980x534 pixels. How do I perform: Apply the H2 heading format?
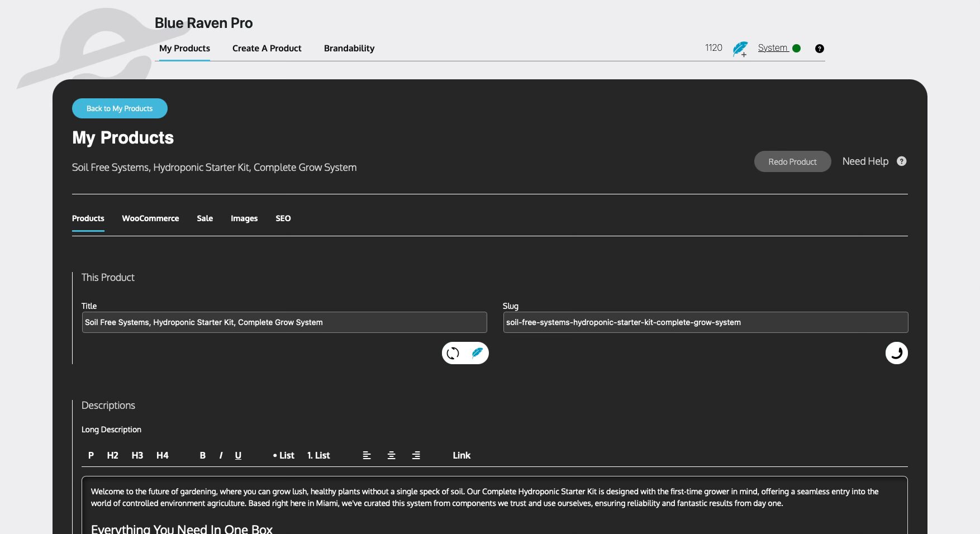112,455
